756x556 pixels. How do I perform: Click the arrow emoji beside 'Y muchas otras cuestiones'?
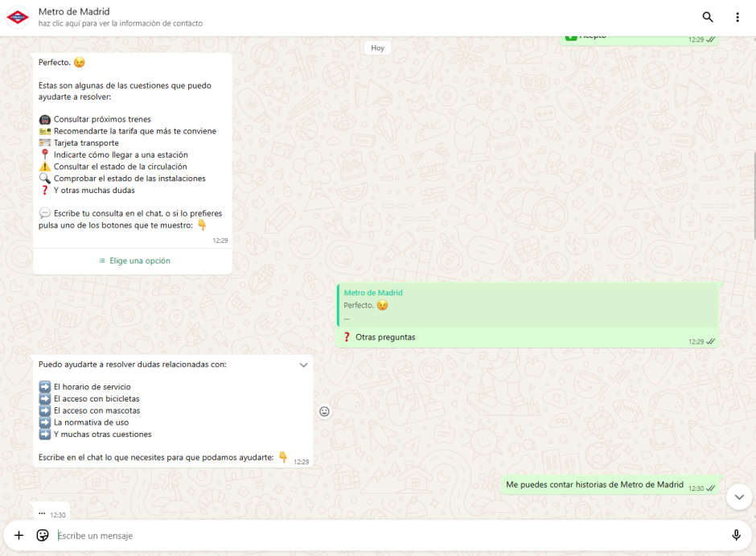(x=45, y=434)
